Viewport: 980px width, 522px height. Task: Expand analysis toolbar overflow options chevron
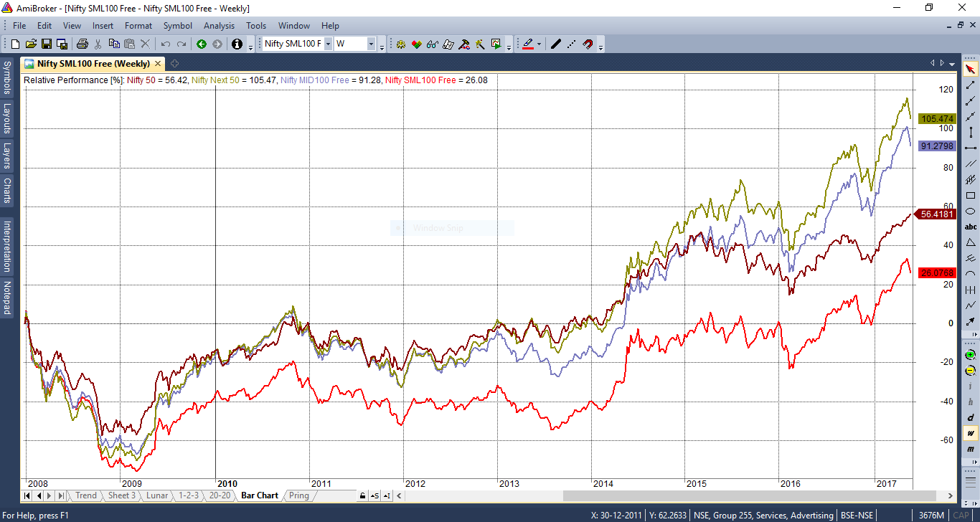pyautogui.click(x=509, y=45)
